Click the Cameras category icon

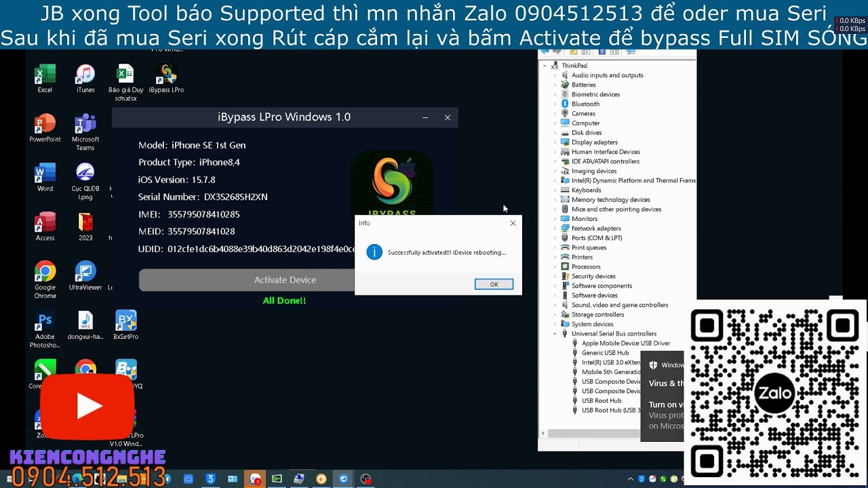point(565,113)
